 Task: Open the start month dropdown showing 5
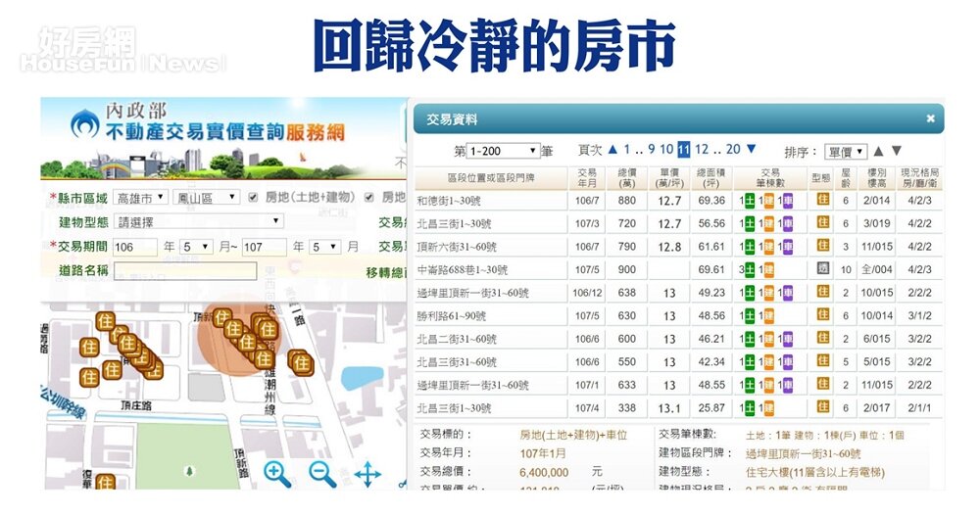196,247
